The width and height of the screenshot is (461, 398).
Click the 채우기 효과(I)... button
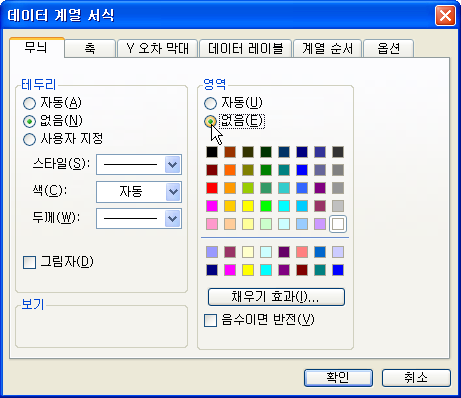click(276, 297)
